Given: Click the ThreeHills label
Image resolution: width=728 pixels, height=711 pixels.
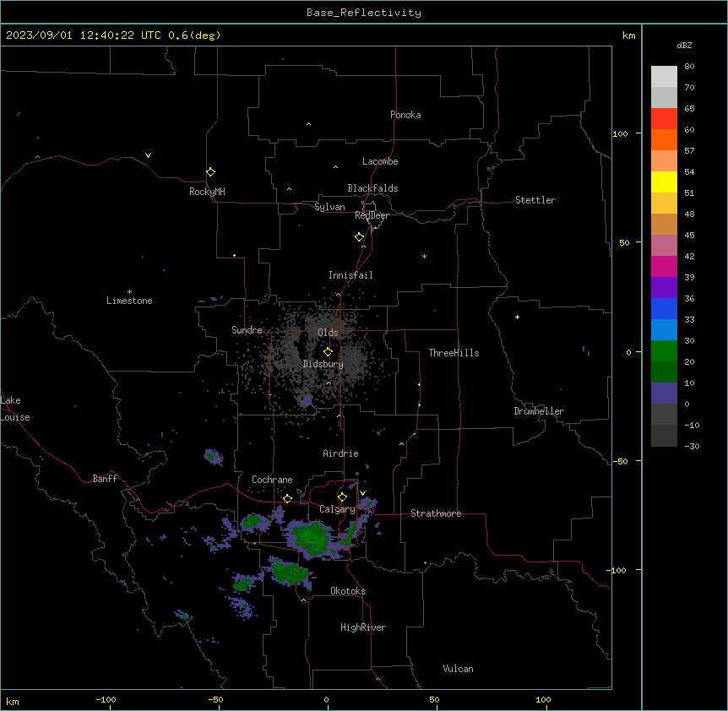Looking at the screenshot, I should [454, 353].
